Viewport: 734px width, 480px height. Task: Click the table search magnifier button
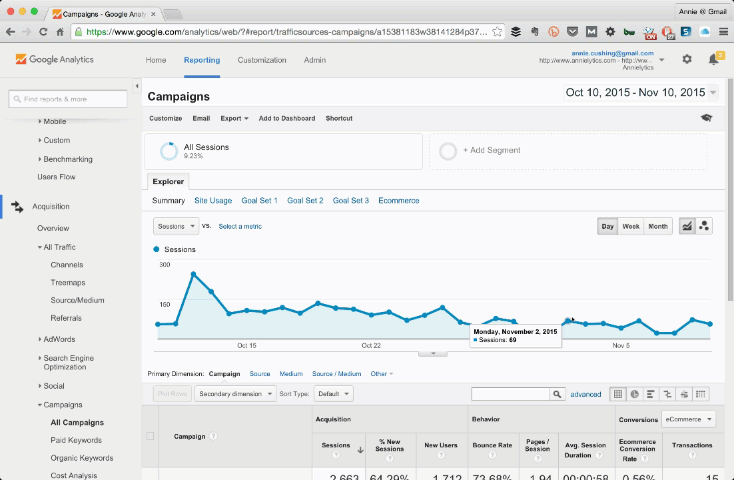[557, 394]
